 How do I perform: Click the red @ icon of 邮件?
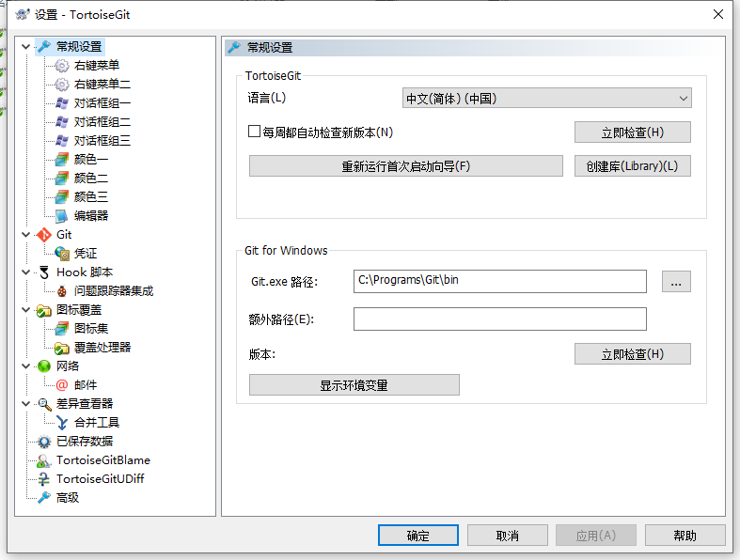tap(62, 385)
